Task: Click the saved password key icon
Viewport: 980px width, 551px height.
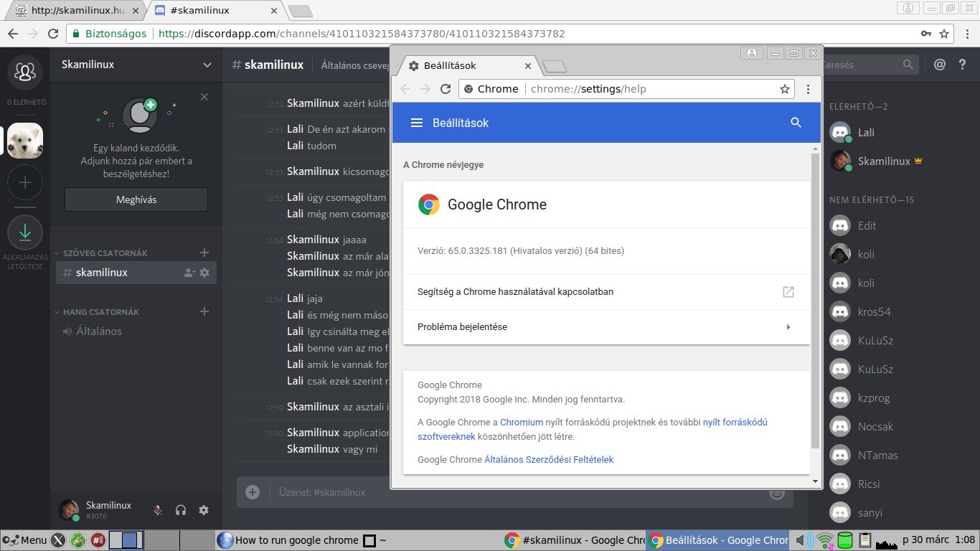Action: click(x=926, y=34)
